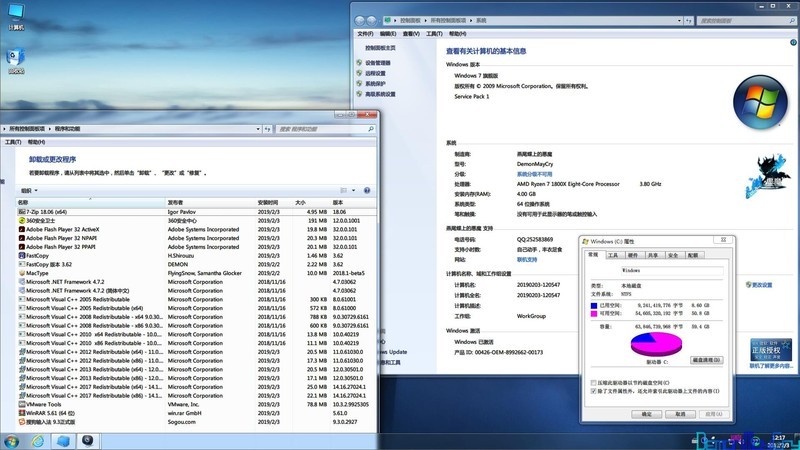Select Adobe Flash Player 32 ActiveX icon
The height and width of the screenshot is (450, 800).
pos(22,229)
